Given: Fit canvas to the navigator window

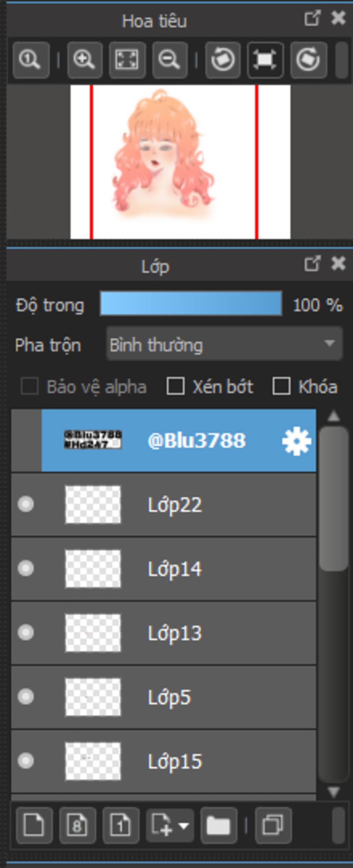Looking at the screenshot, I should tap(127, 60).
